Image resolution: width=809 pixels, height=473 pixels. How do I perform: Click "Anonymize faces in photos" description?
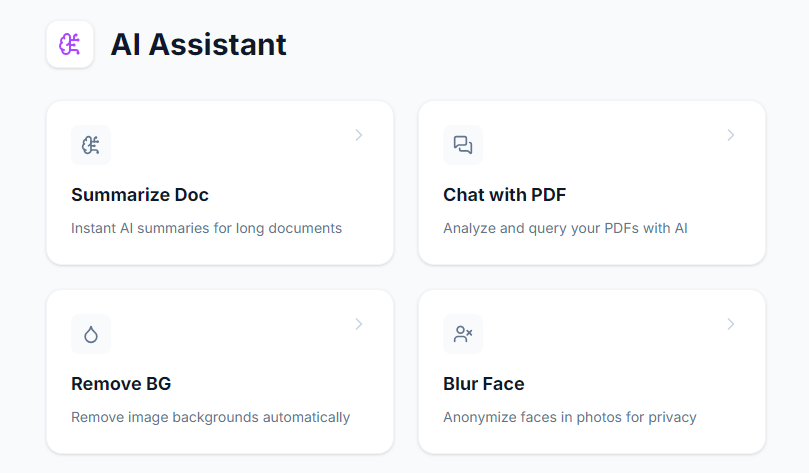pos(569,417)
